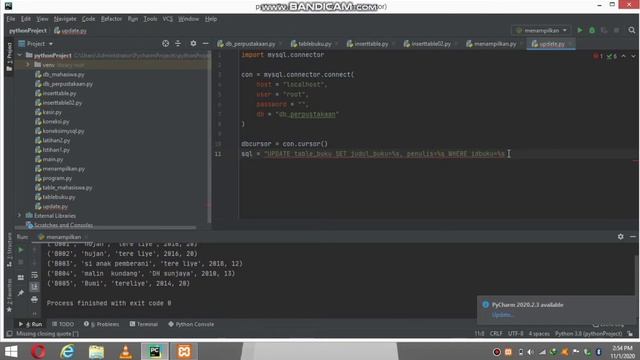Click Update link in PyCharm notification
Image resolution: width=640 pixels, height=360 pixels.
[x=502, y=314]
